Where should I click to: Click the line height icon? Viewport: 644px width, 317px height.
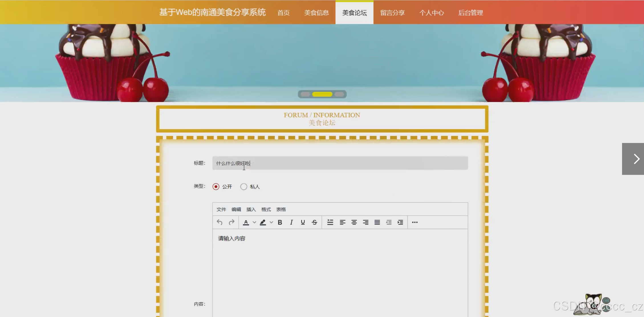330,222
